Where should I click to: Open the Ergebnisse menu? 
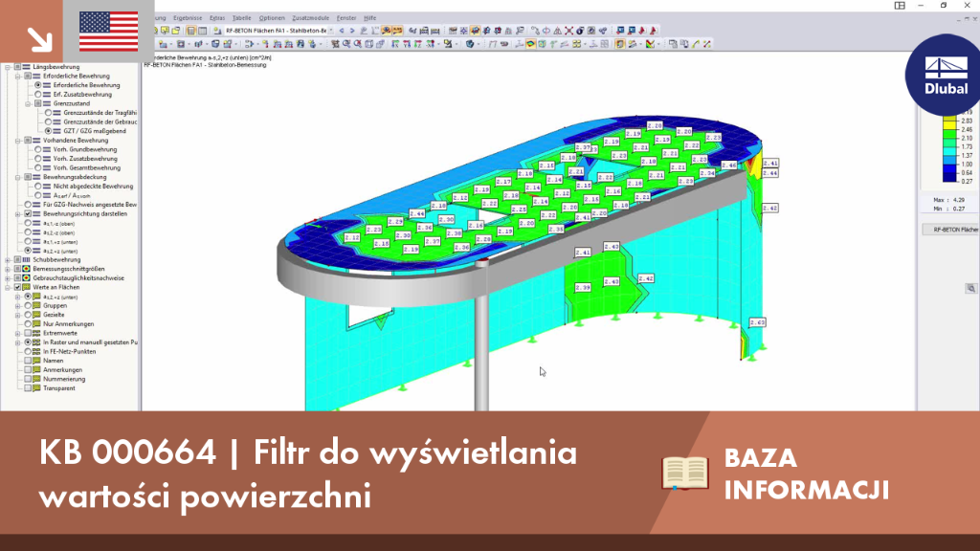point(188,18)
